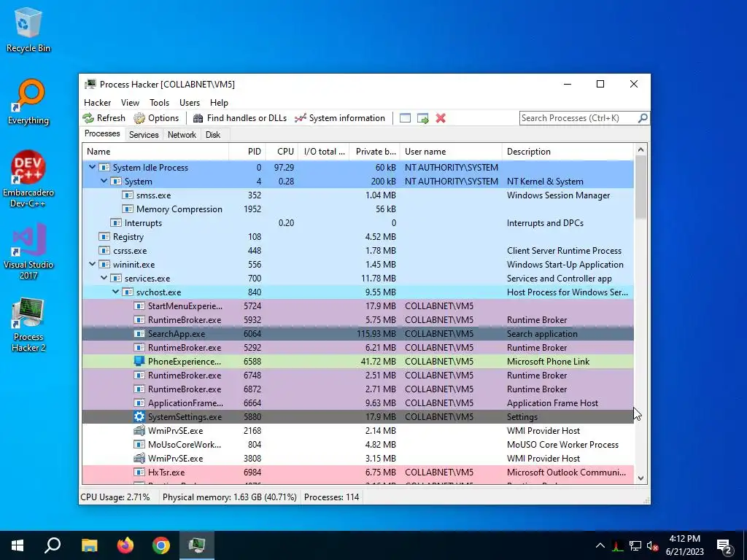747x560 pixels.
Task: Switch to the Network tab
Action: pos(182,135)
